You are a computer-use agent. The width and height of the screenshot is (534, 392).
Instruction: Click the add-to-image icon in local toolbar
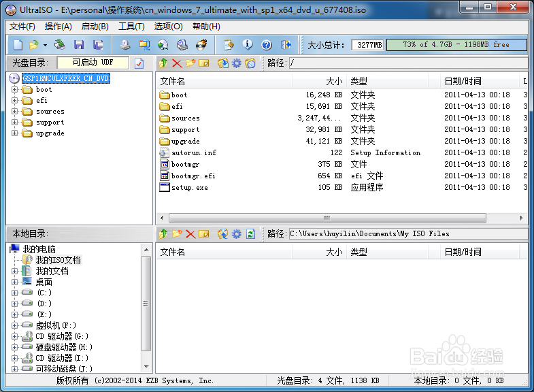point(223,234)
